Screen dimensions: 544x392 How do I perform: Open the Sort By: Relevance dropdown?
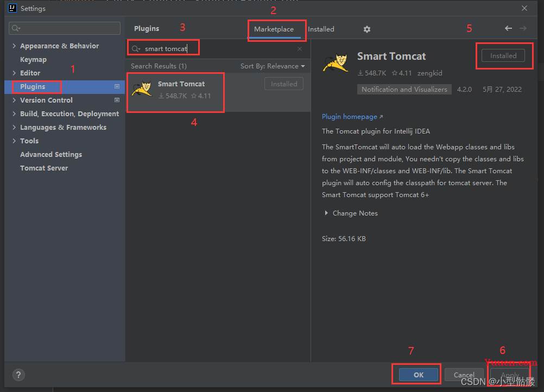(273, 66)
